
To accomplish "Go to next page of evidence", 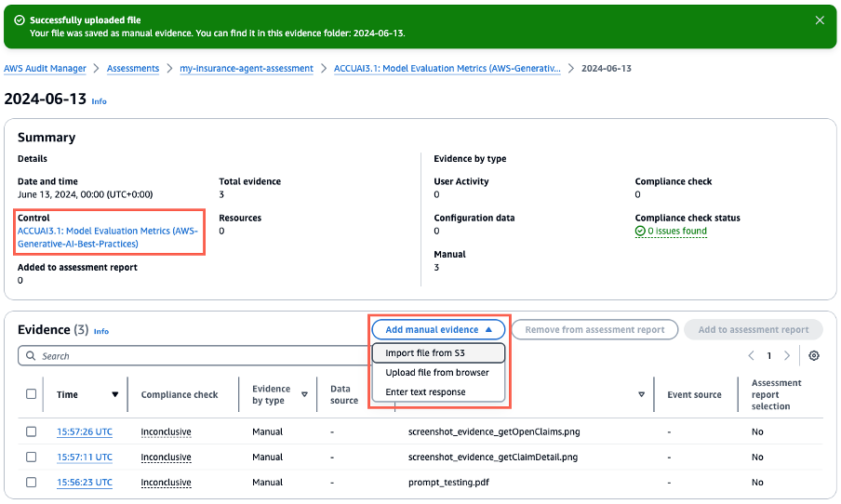I will pyautogui.click(x=787, y=355).
